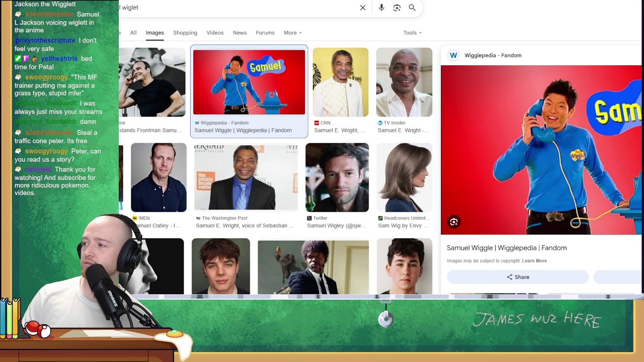Open Google Lens camera search in search bar
The width and height of the screenshot is (644, 362).
(397, 8)
